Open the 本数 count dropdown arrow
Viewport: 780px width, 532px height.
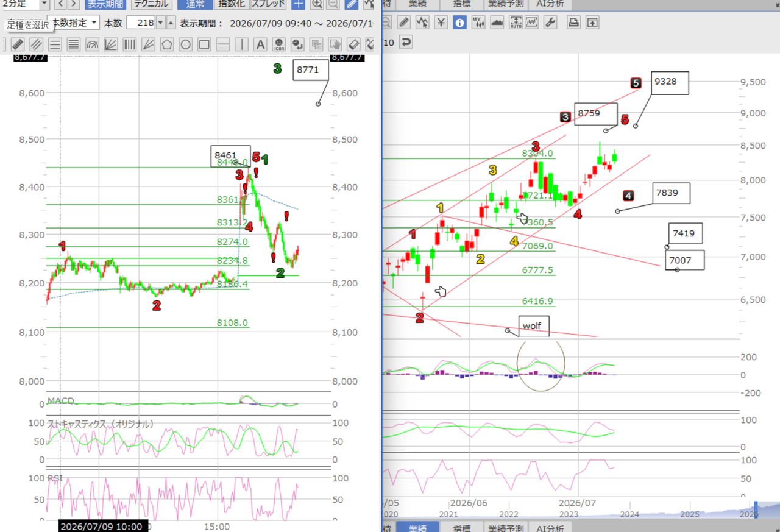[x=160, y=23]
